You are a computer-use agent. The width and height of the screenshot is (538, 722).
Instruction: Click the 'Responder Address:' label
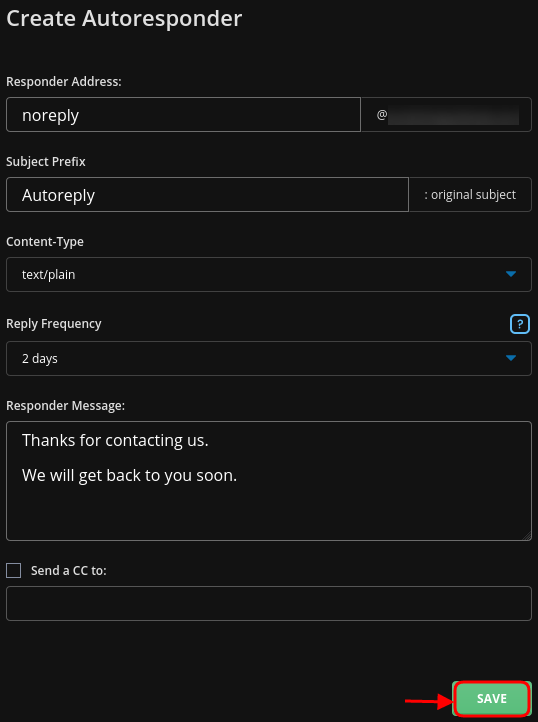[x=64, y=82]
